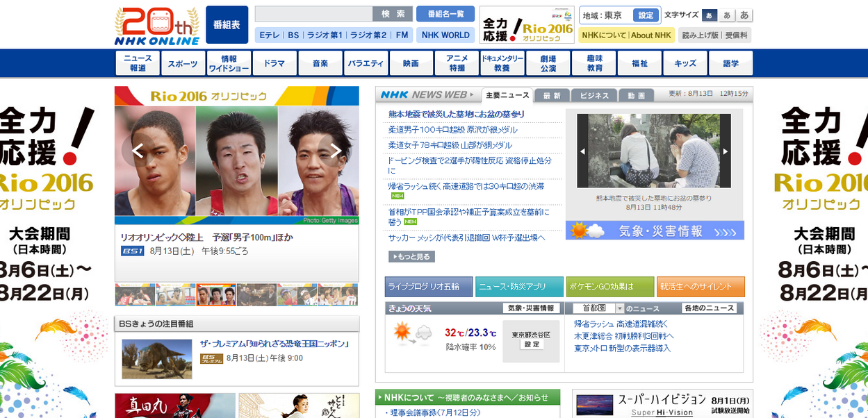Expand news list with もっと見る
Viewport: 868px width, 418px height.
tap(411, 257)
